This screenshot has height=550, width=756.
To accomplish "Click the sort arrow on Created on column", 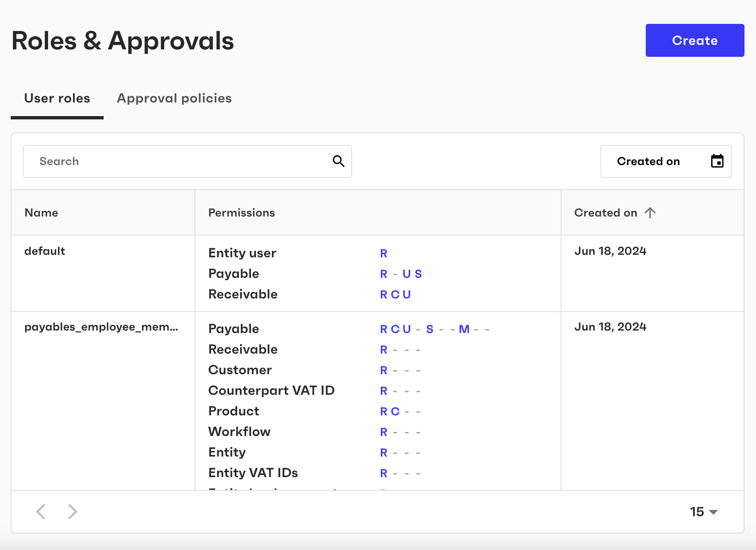I will tap(650, 212).
